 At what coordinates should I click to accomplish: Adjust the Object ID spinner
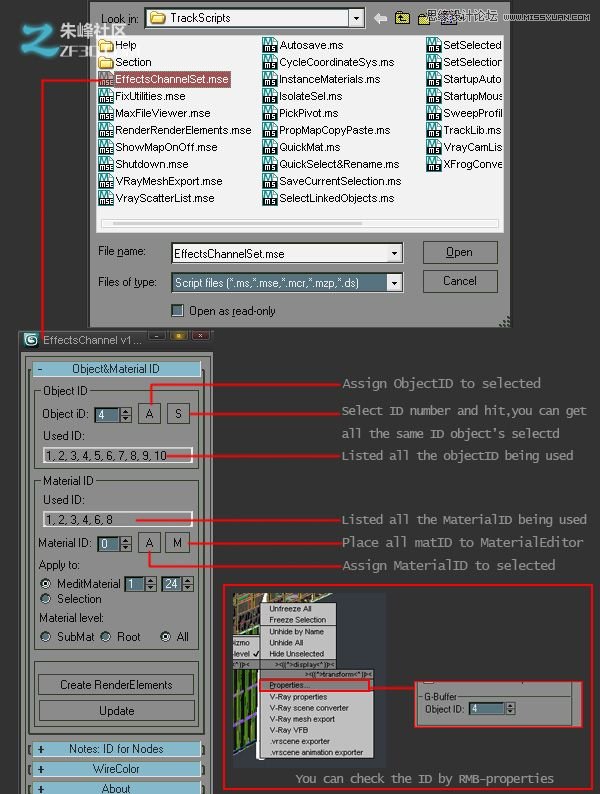pos(126,415)
